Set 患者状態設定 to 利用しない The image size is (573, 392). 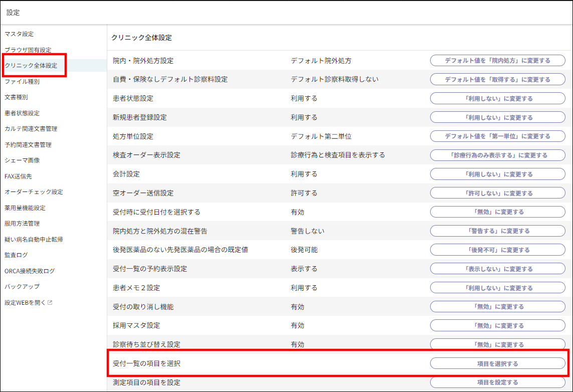(497, 98)
